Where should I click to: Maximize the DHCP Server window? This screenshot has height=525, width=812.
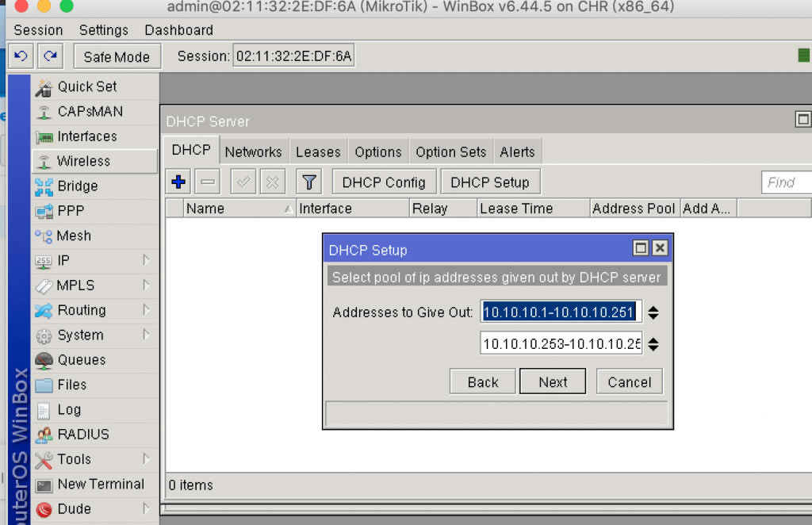point(803,120)
